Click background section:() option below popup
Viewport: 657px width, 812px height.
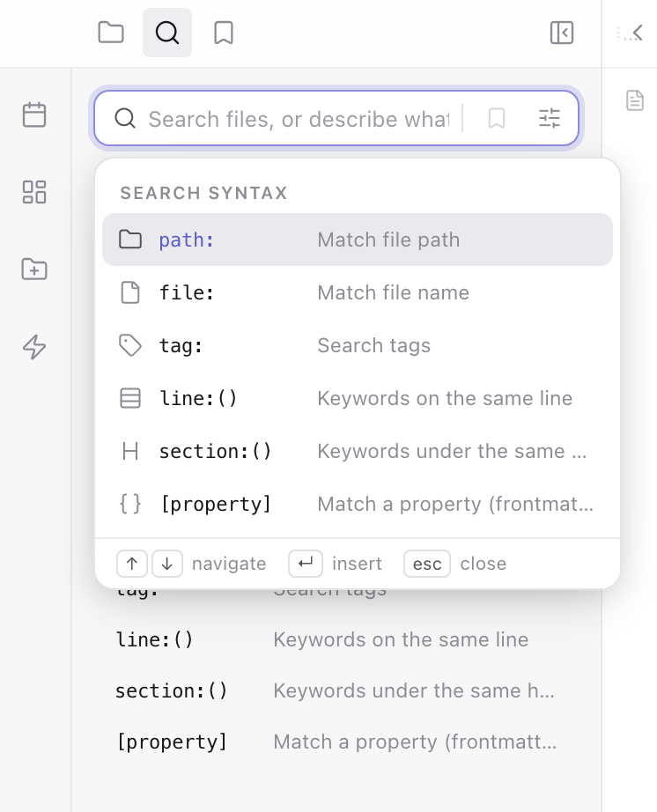point(336,690)
